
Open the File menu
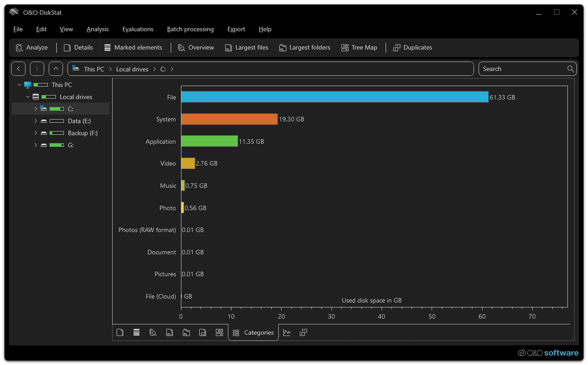18,29
